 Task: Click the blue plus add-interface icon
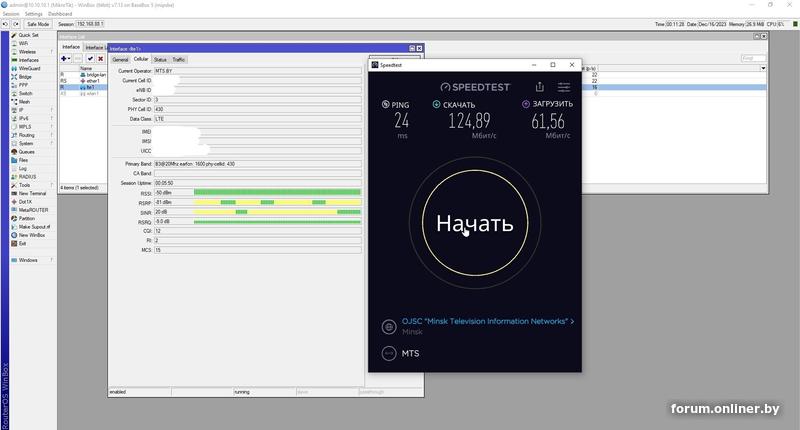click(x=65, y=59)
